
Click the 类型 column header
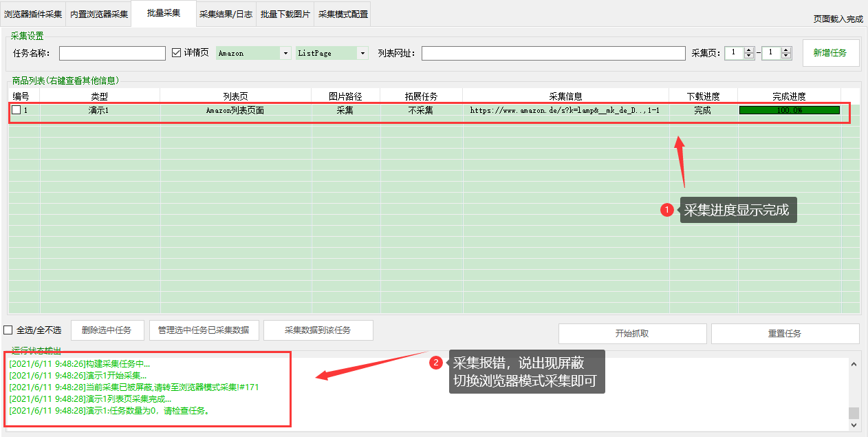pyautogui.click(x=100, y=96)
